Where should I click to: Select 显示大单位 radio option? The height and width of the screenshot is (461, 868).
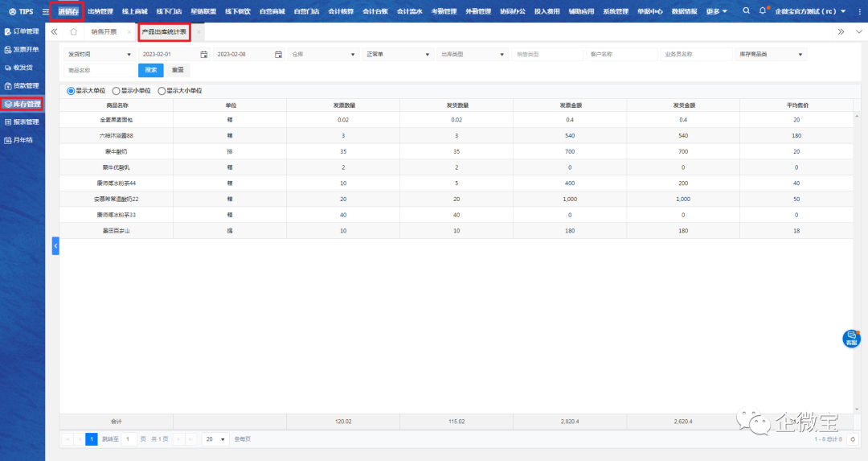71,91
